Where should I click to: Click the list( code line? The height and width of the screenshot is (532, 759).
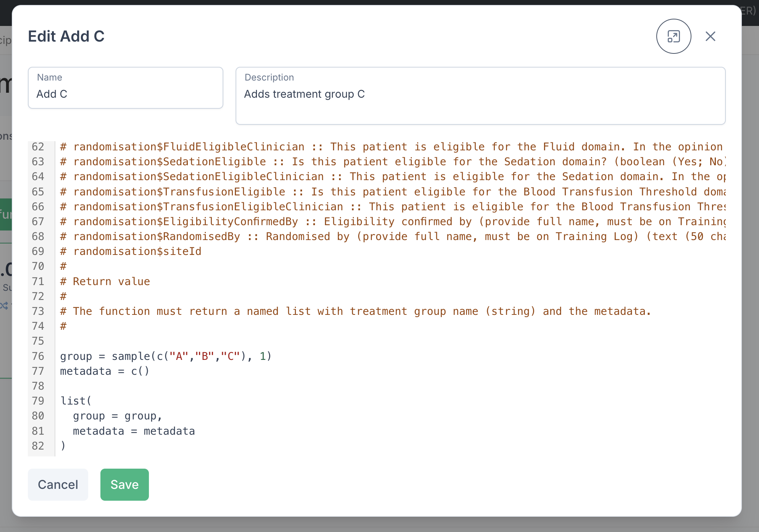(76, 401)
